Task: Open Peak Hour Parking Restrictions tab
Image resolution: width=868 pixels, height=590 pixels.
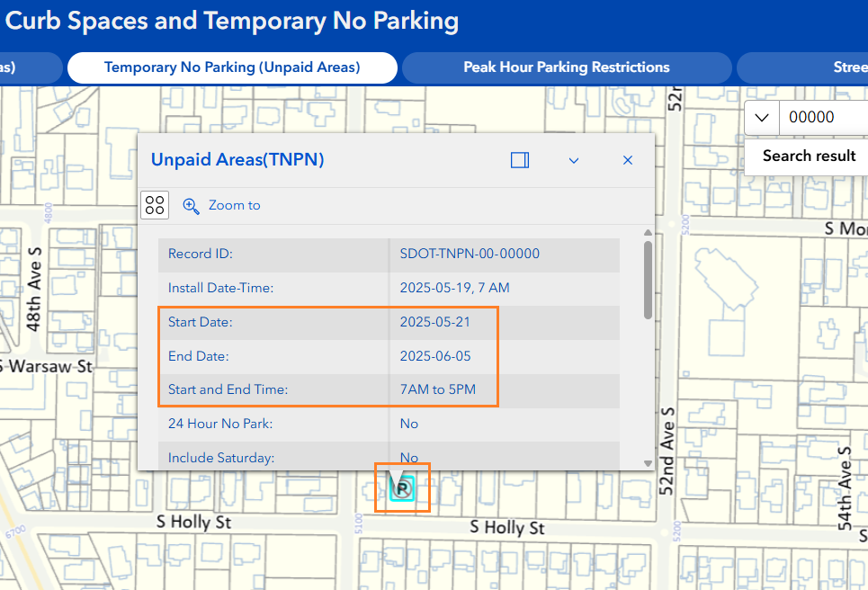Action: pyautogui.click(x=566, y=67)
